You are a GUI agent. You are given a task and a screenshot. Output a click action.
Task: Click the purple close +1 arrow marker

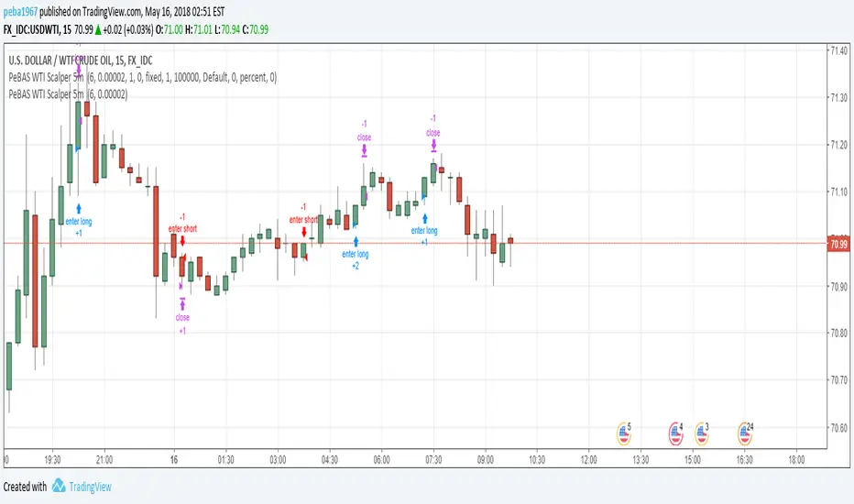click(x=182, y=304)
